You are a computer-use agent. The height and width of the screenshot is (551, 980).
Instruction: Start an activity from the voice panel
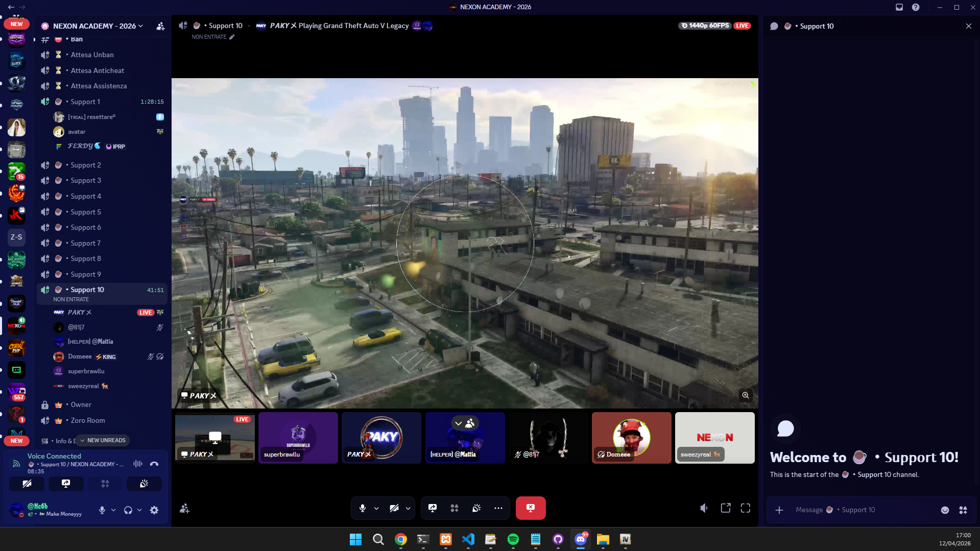coord(105,484)
